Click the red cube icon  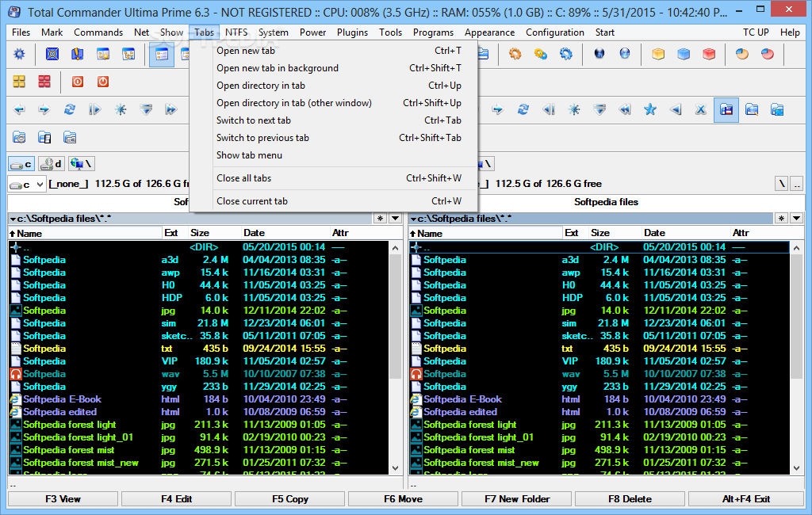click(709, 54)
